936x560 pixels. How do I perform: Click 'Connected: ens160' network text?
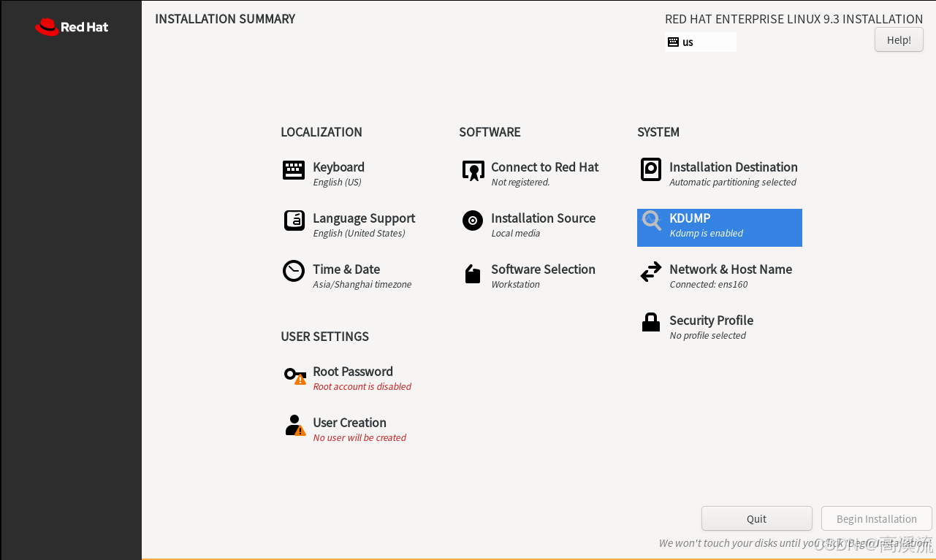point(708,285)
